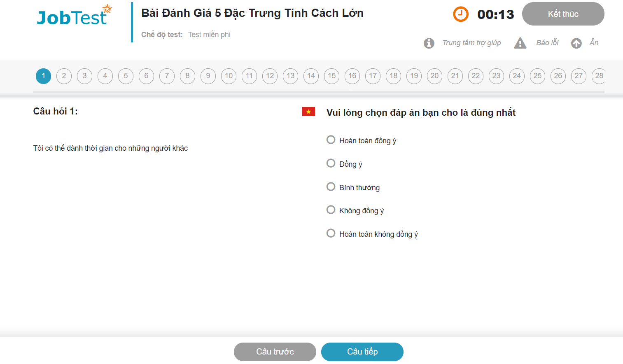The height and width of the screenshot is (364, 623).
Task: Click the question progress bar under numbers
Action: pos(320,92)
